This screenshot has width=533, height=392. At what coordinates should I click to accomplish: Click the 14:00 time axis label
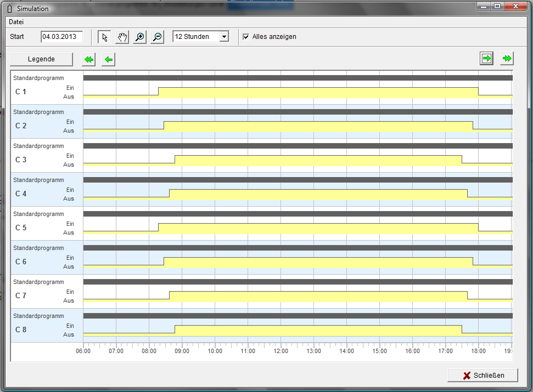pyautogui.click(x=346, y=351)
